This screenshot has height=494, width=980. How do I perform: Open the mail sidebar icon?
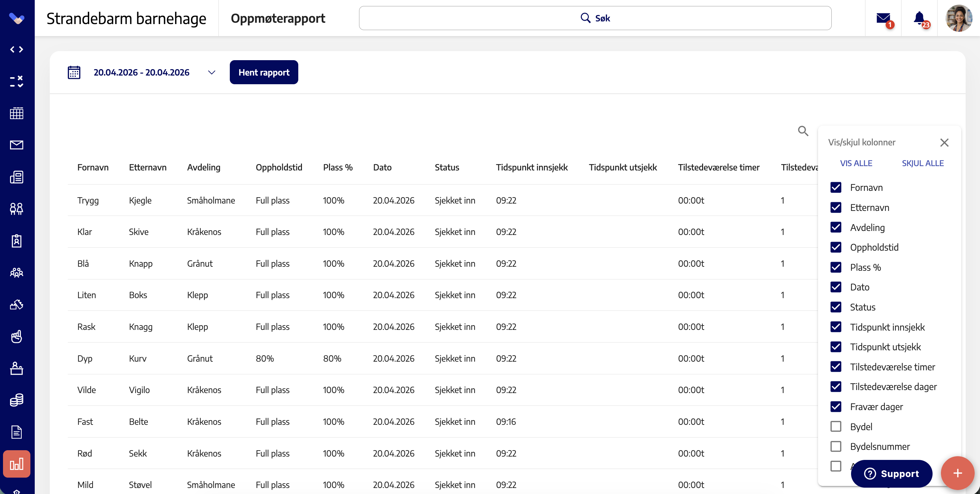16,145
